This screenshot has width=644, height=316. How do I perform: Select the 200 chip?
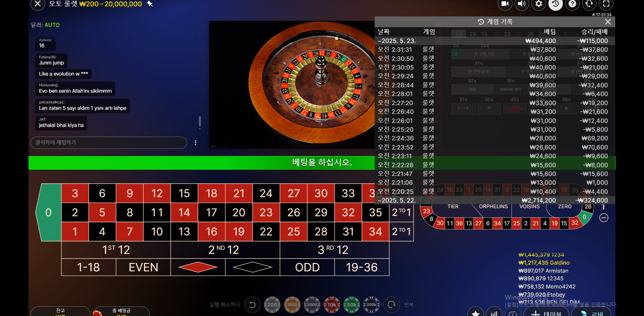click(272, 305)
